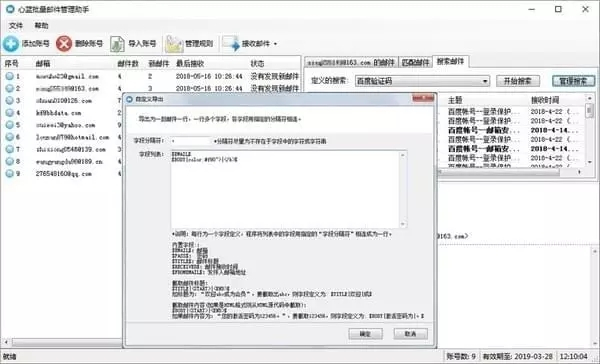Click the 邮件数 column header
The height and width of the screenshot is (364, 600).
[128, 64]
